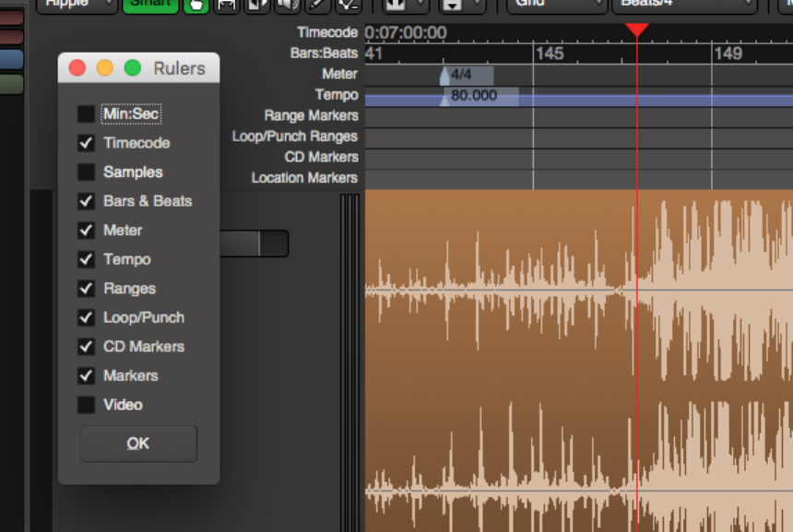
Task: Open the dropdown right of the Internal Edit tool
Action: pyautogui.click(x=406, y=5)
